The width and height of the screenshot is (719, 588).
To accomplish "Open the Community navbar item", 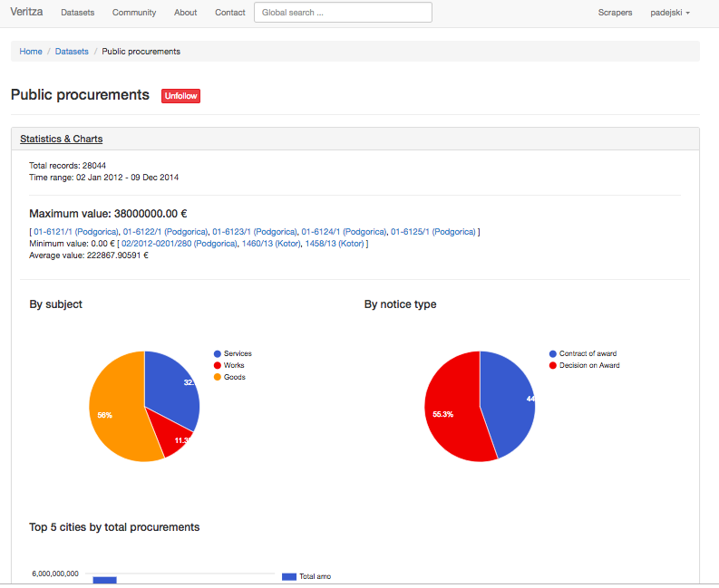I will coord(134,13).
